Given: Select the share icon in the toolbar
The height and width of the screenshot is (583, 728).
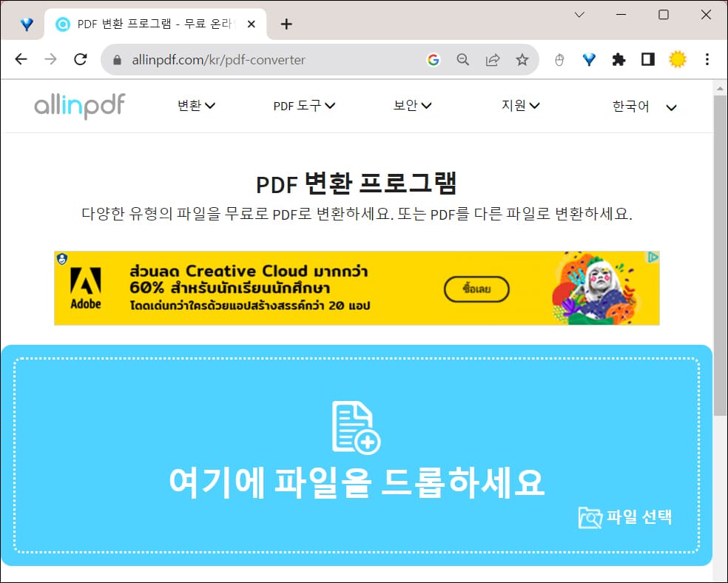Looking at the screenshot, I should (x=493, y=59).
